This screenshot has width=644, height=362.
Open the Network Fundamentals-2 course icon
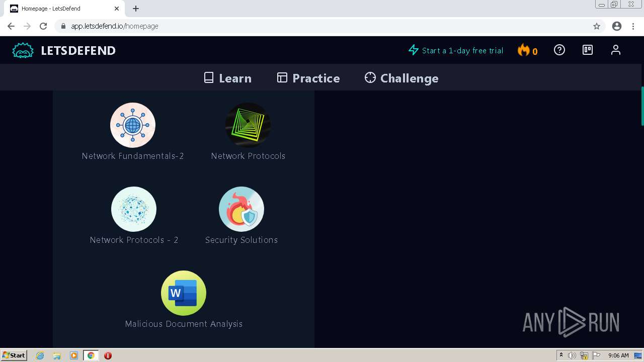133,125
